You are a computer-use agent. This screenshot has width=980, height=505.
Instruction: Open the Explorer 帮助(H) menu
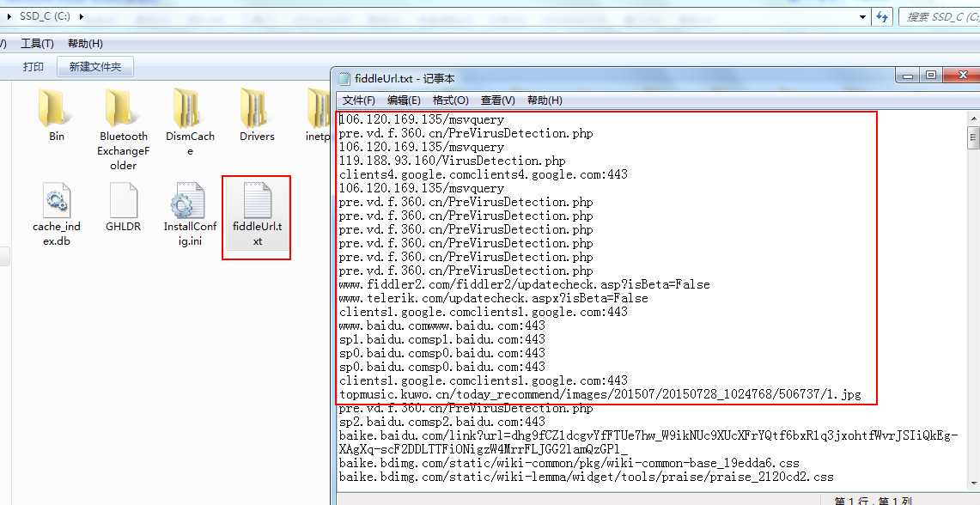pos(86,43)
